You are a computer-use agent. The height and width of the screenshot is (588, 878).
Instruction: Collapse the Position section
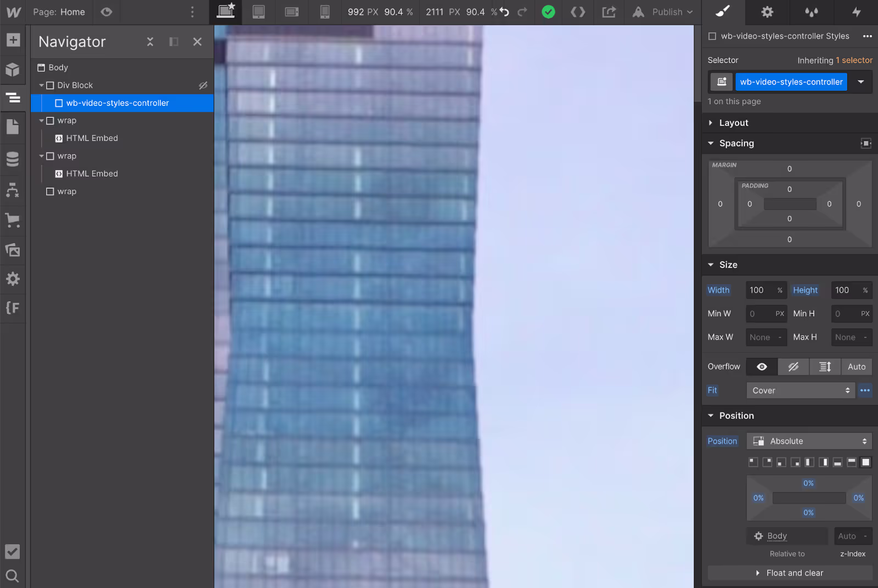pos(711,416)
